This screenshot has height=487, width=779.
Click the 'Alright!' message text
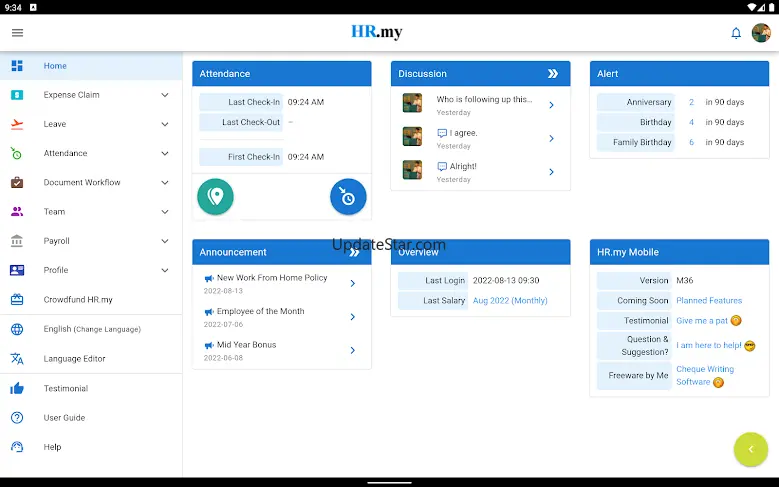[463, 166]
